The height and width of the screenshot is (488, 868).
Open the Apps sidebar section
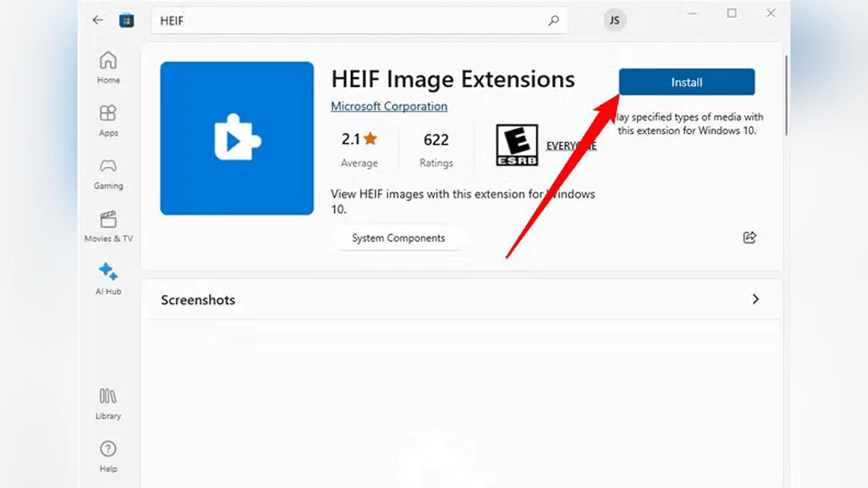point(109,120)
